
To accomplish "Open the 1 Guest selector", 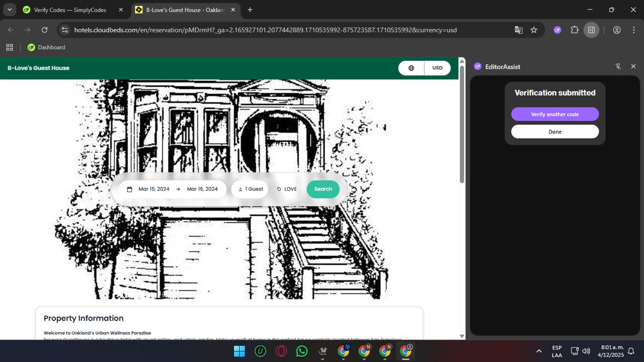I will 250,189.
